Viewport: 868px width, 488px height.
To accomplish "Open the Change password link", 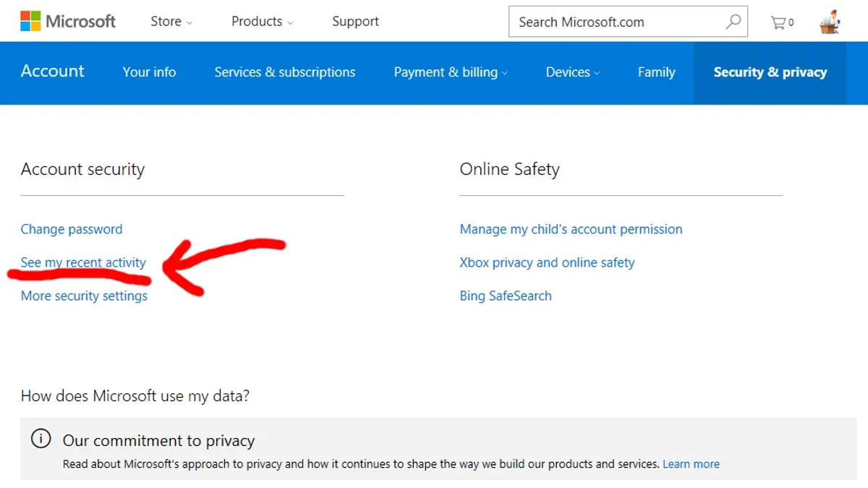I will [72, 229].
